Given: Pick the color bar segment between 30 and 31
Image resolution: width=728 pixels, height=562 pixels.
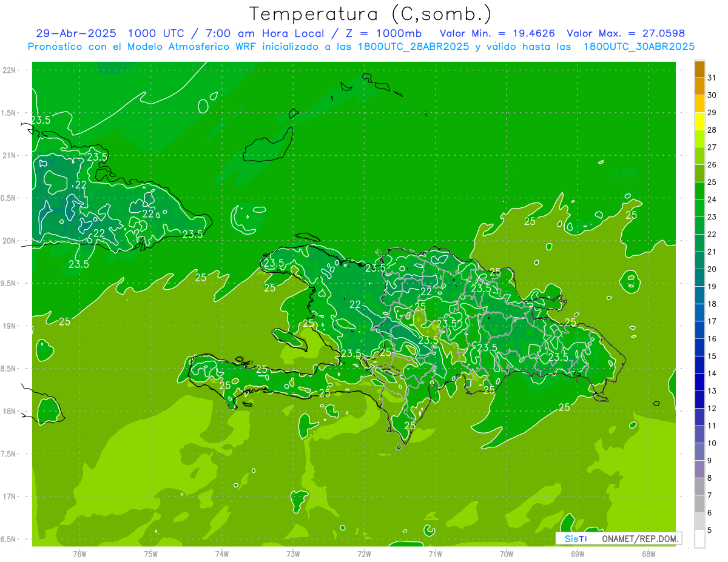Looking at the screenshot, I should tap(699, 86).
